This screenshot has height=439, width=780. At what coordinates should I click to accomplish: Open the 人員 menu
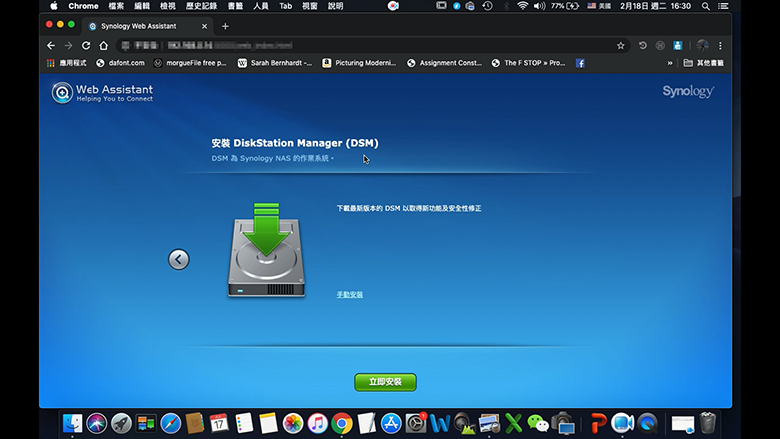261,6
